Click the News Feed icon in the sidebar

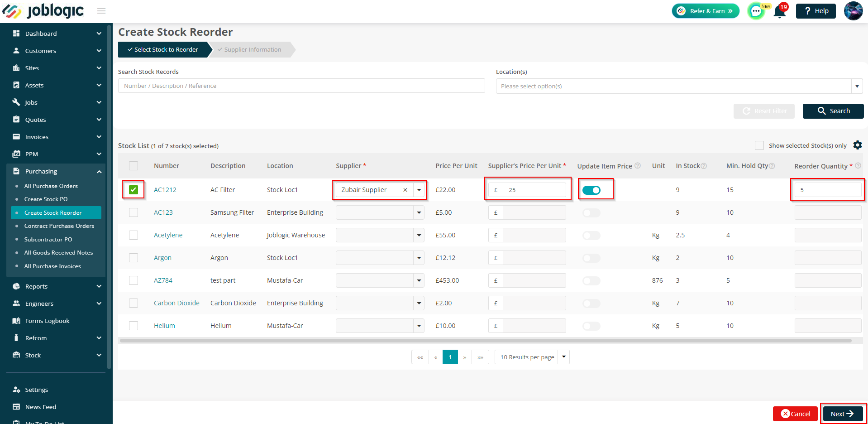(16, 407)
